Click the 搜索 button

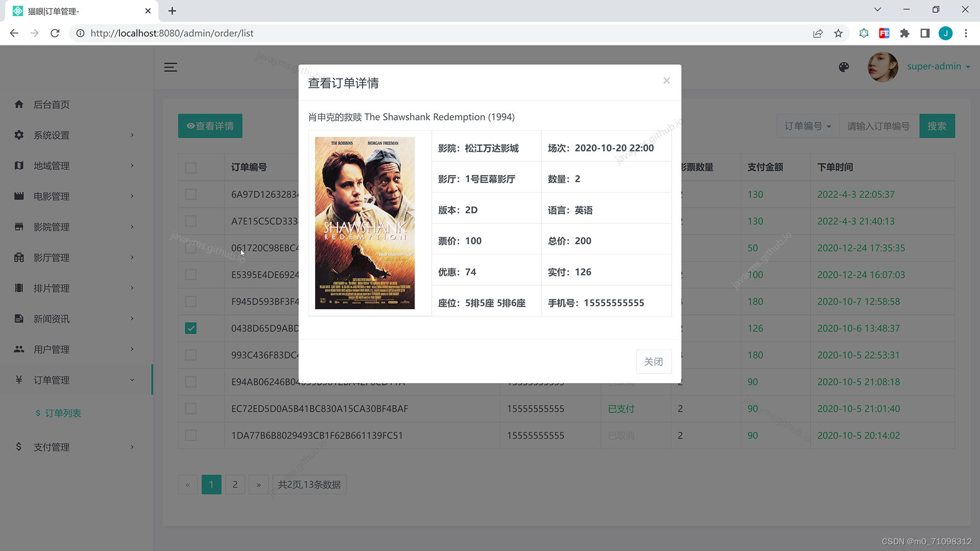tap(937, 126)
